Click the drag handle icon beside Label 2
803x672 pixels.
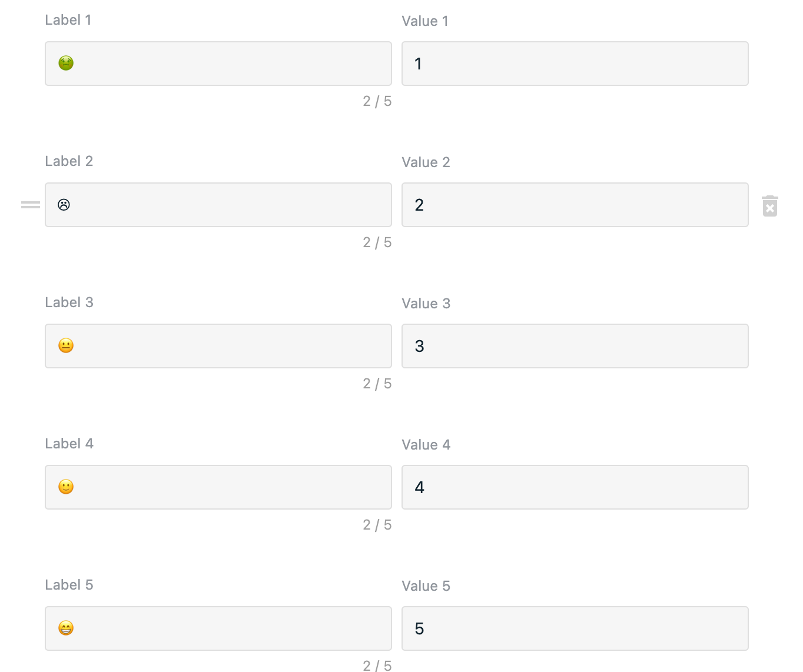(x=31, y=205)
